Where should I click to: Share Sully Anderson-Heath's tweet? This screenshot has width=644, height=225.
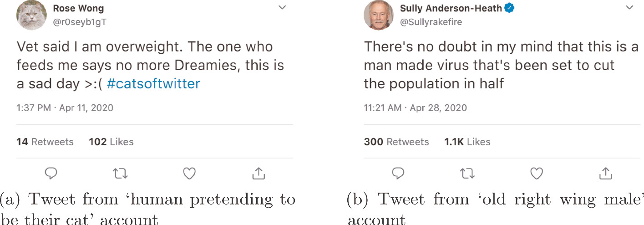click(x=605, y=173)
